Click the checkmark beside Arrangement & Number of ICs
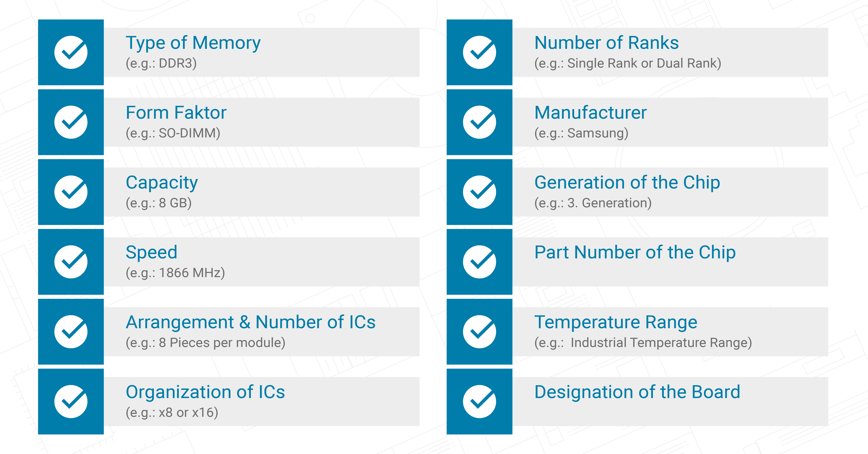This screenshot has width=868, height=454. 71,332
